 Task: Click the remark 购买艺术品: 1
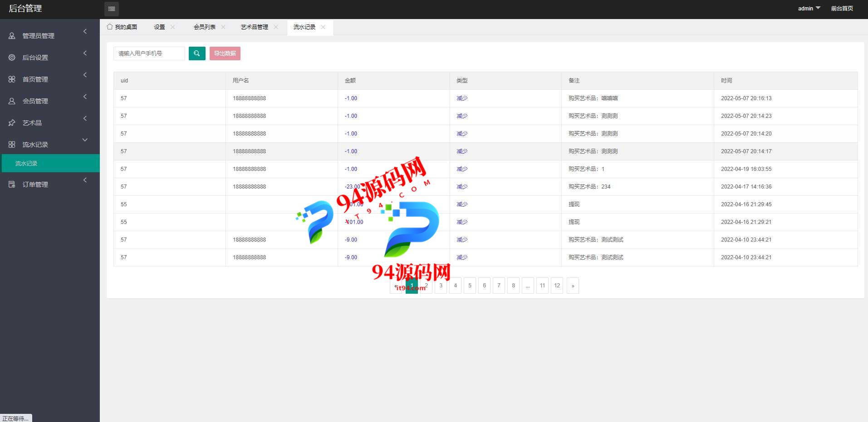586,169
